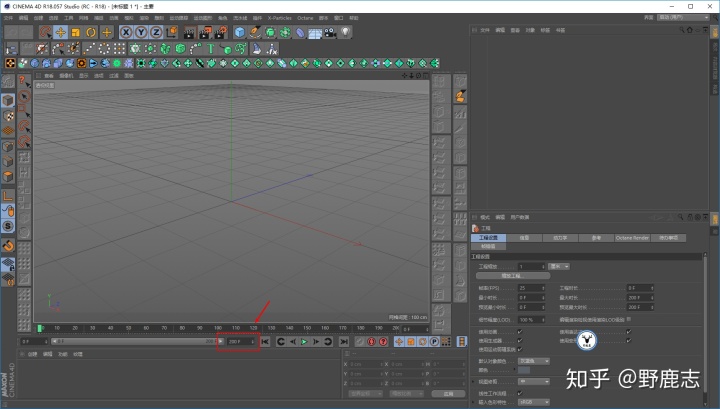
Task: Activate the Scale tool
Action: [75, 32]
